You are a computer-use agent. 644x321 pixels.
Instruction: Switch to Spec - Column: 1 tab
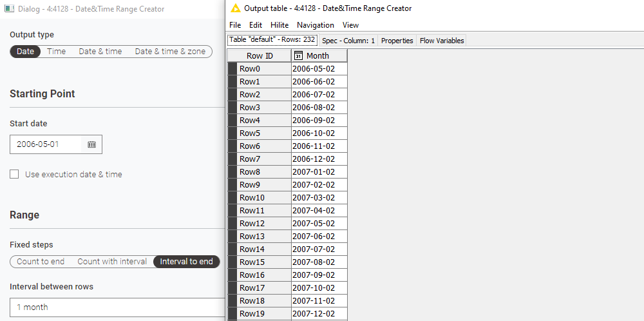(348, 41)
